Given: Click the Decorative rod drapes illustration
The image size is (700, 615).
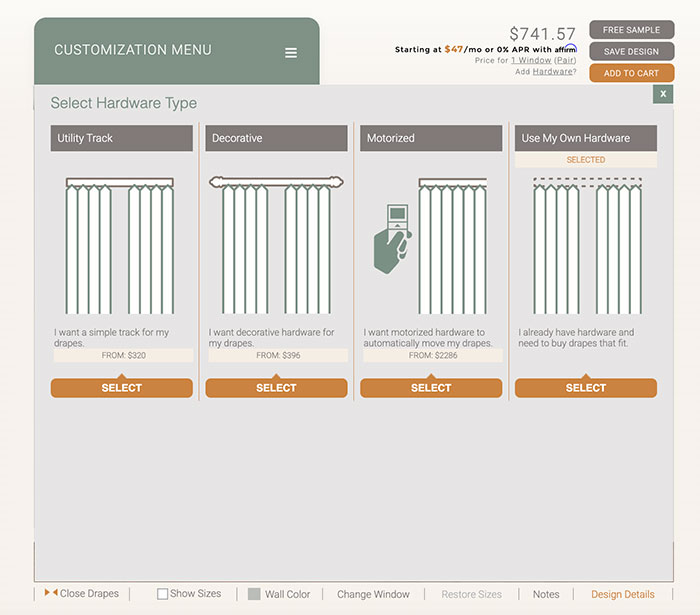Looking at the screenshot, I should pos(276,245).
